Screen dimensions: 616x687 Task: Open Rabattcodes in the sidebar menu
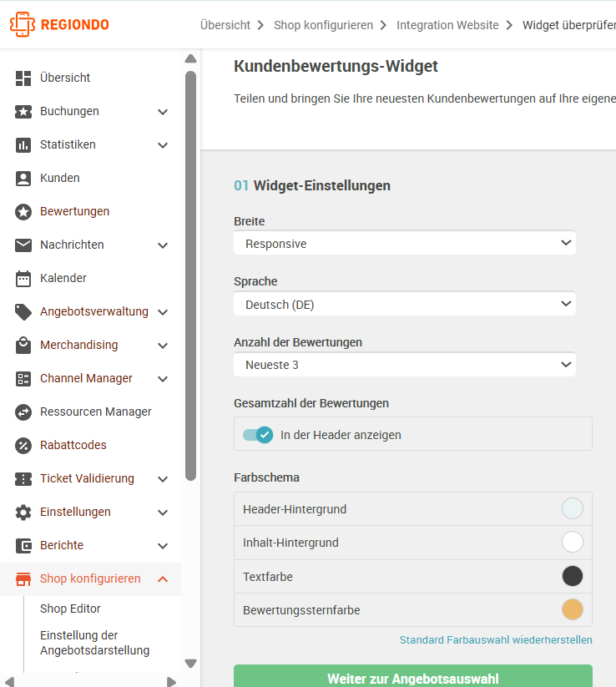[73, 445]
